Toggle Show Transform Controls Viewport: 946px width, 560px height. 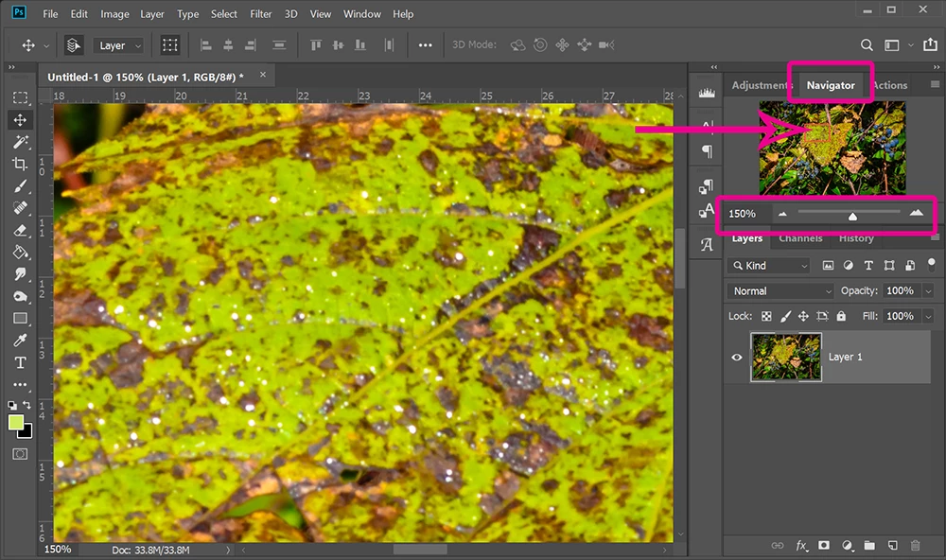coord(170,45)
